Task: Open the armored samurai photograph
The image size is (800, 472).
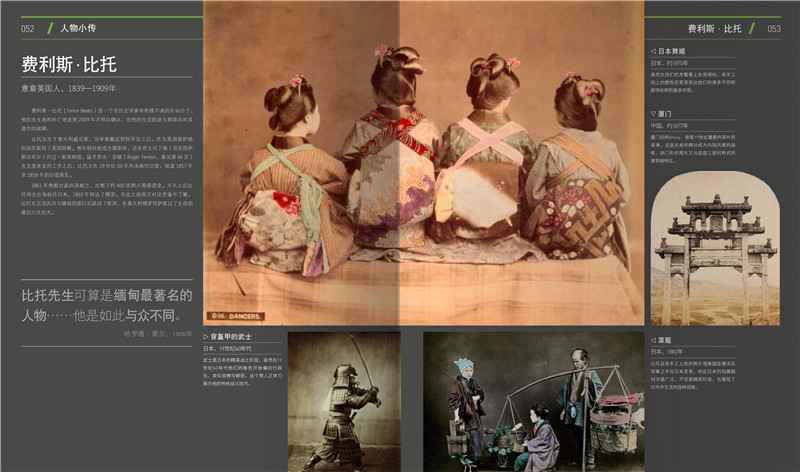Action: coord(344,400)
